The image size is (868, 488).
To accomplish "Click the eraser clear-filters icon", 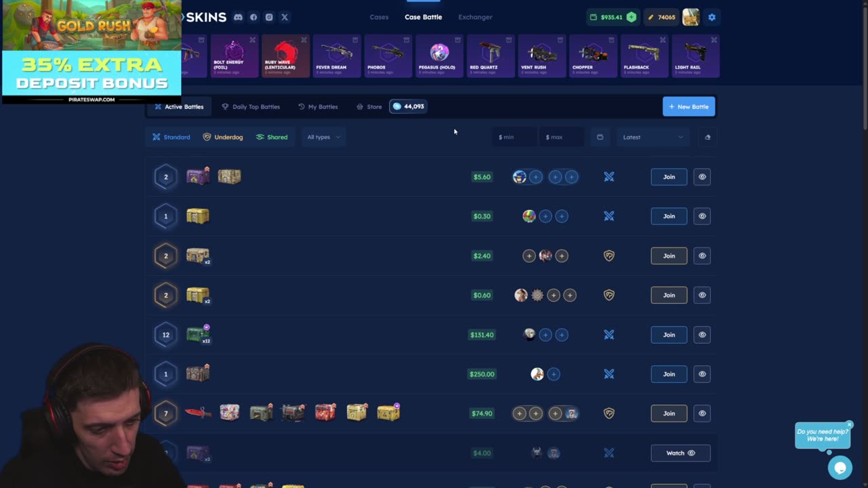I will [707, 137].
